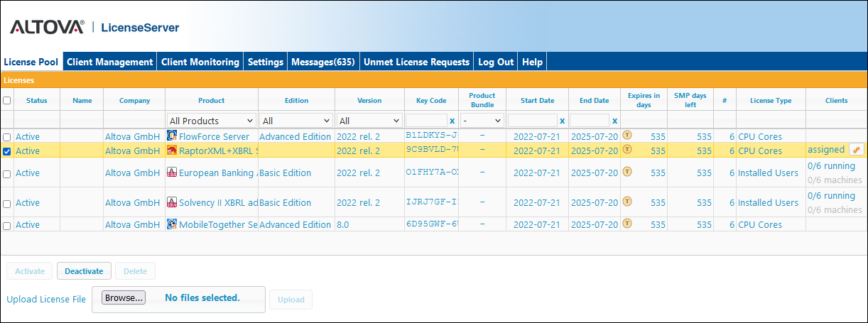The height and width of the screenshot is (323, 868).
Task: Click the FlowForce Server product icon
Action: [171, 136]
